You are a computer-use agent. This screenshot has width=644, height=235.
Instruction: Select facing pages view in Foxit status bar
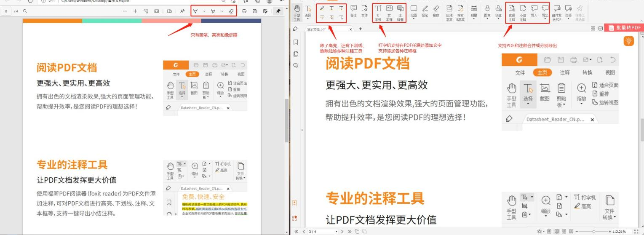(x=564, y=232)
